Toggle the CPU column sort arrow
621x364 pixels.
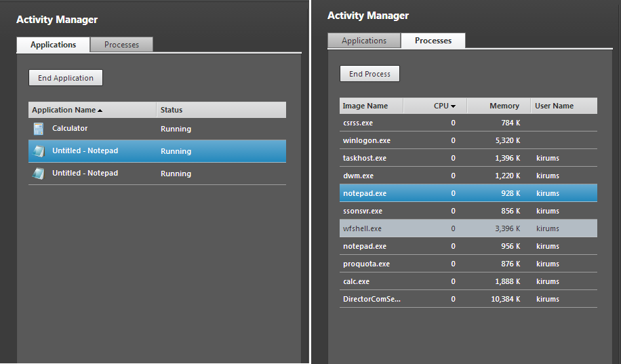click(453, 106)
